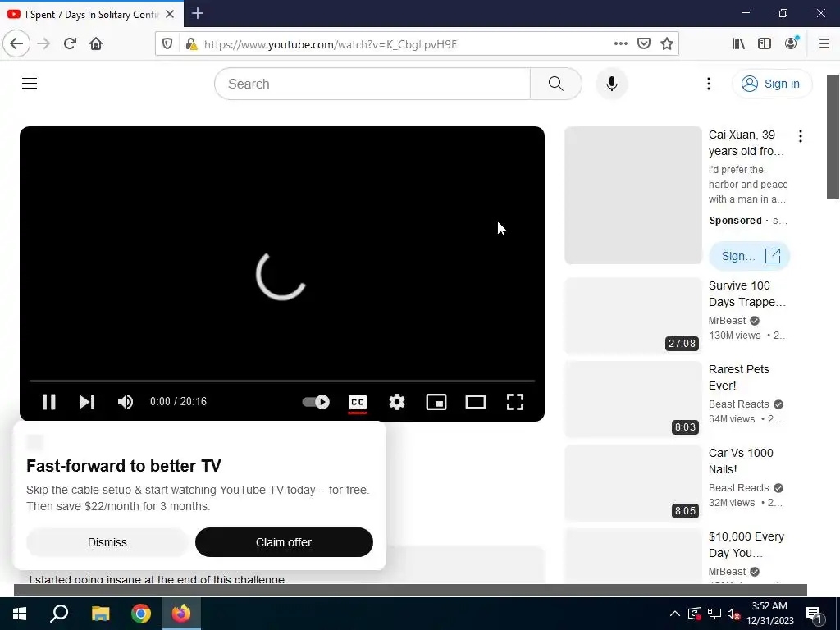The height and width of the screenshot is (630, 840).
Task: Show site security lock information
Action: click(x=191, y=44)
